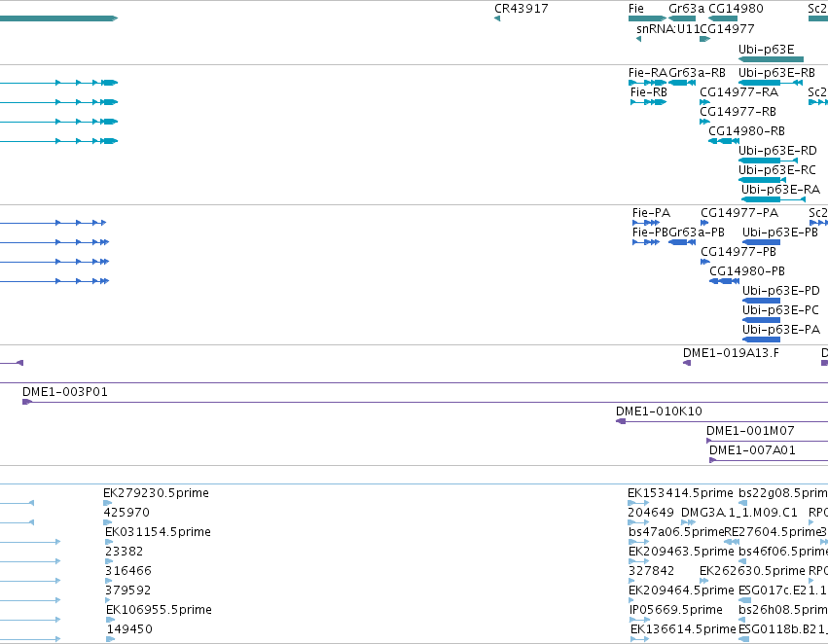Select the Ubi-p63E-RB transcript label
The width and height of the screenshot is (828, 644).
tap(776, 73)
